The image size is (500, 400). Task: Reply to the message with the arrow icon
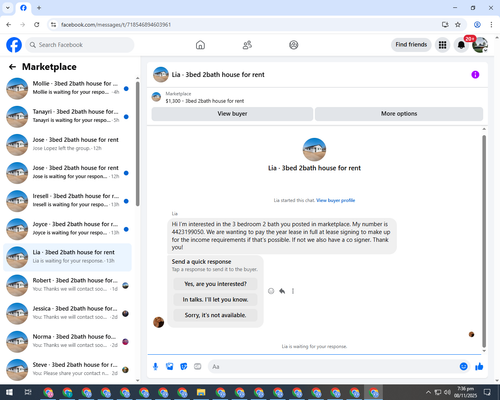coord(282,291)
